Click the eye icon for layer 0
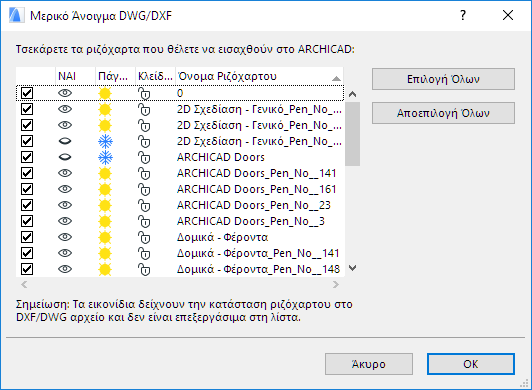This screenshot has width=532, height=390. click(65, 93)
